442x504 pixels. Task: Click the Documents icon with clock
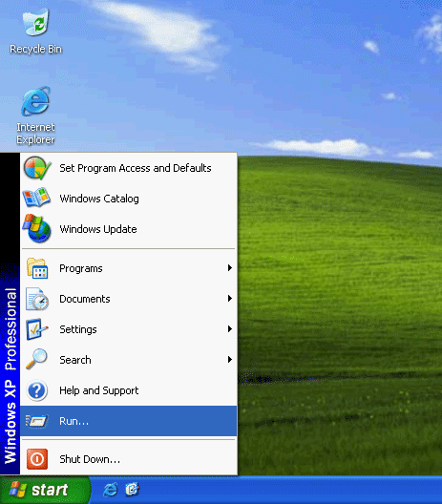click(x=37, y=299)
